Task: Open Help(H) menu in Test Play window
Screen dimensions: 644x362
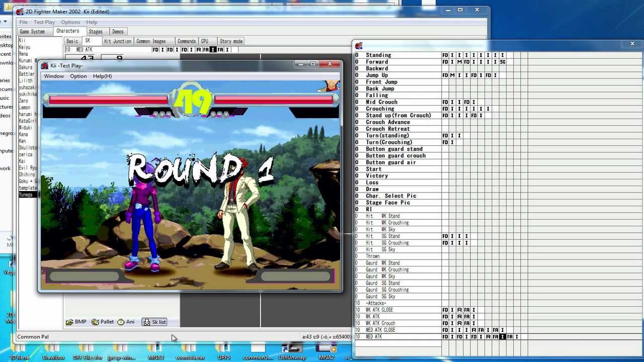Action: coord(102,76)
